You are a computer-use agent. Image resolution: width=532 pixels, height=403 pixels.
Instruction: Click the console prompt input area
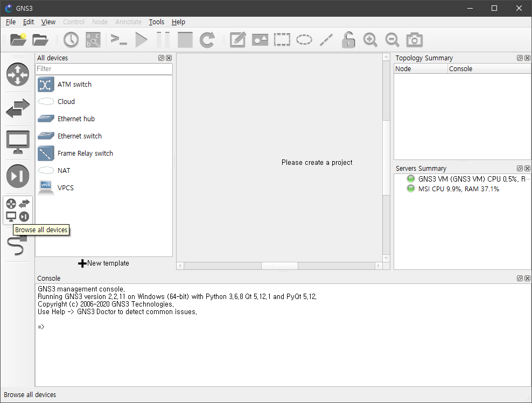283,327
